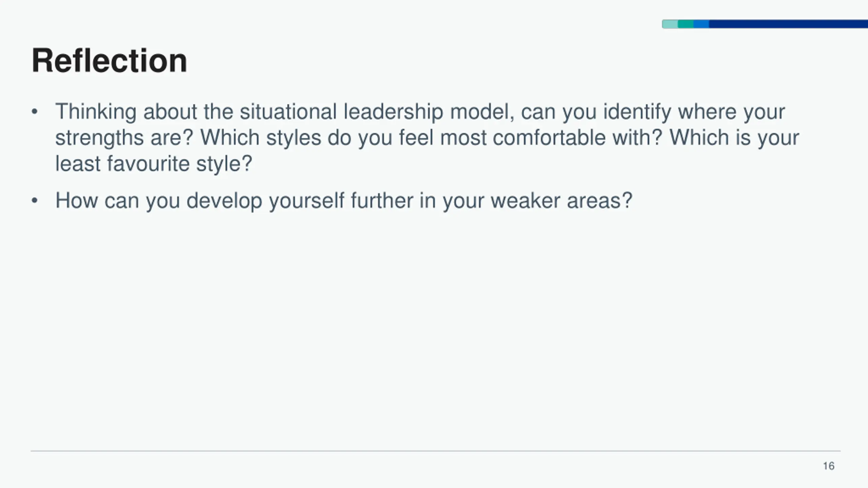The height and width of the screenshot is (488, 868).
Task: Click the second bullet point marker
Action: coord(34,201)
